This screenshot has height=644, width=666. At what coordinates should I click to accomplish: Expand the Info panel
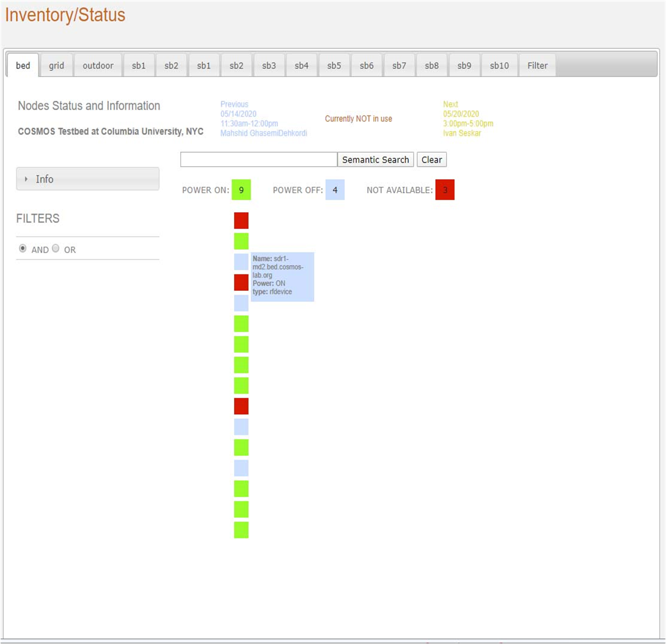(x=87, y=179)
